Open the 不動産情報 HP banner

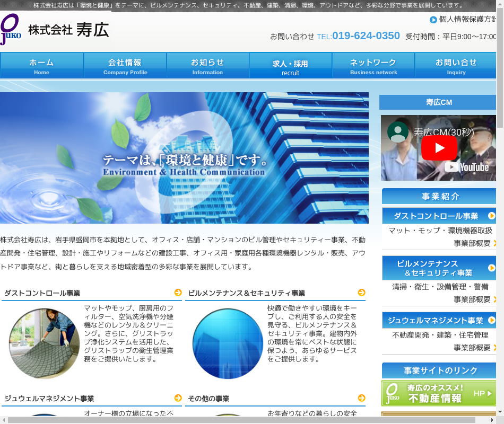tap(439, 393)
